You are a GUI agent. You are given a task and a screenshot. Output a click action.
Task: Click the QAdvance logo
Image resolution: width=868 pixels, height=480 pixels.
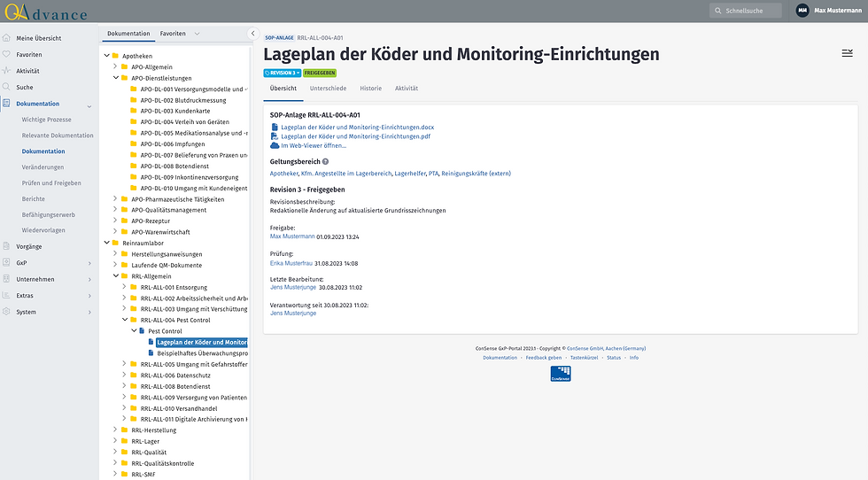pos(46,12)
